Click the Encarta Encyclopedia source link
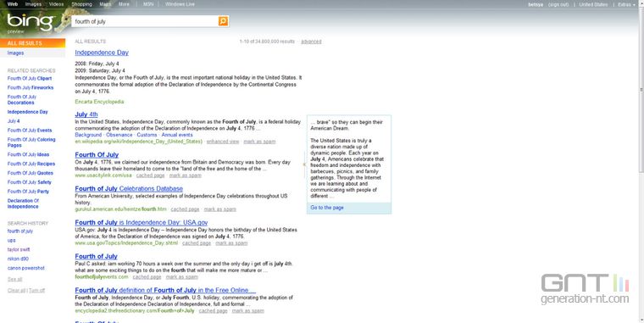Viewport: 644px width, 323px height. click(99, 102)
